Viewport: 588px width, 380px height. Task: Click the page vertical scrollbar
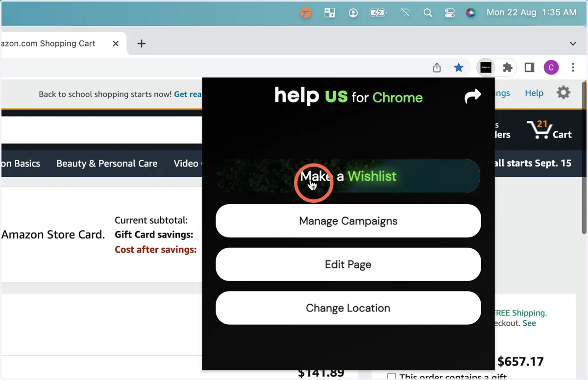[x=584, y=157]
